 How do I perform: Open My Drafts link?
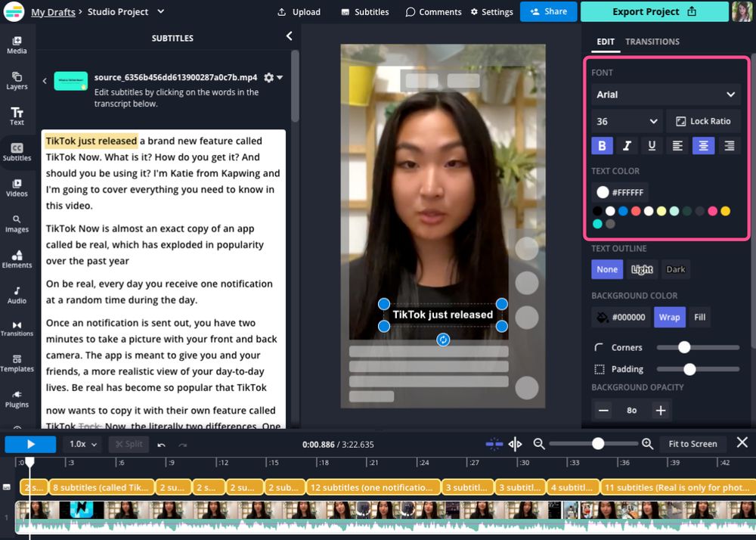(x=53, y=12)
